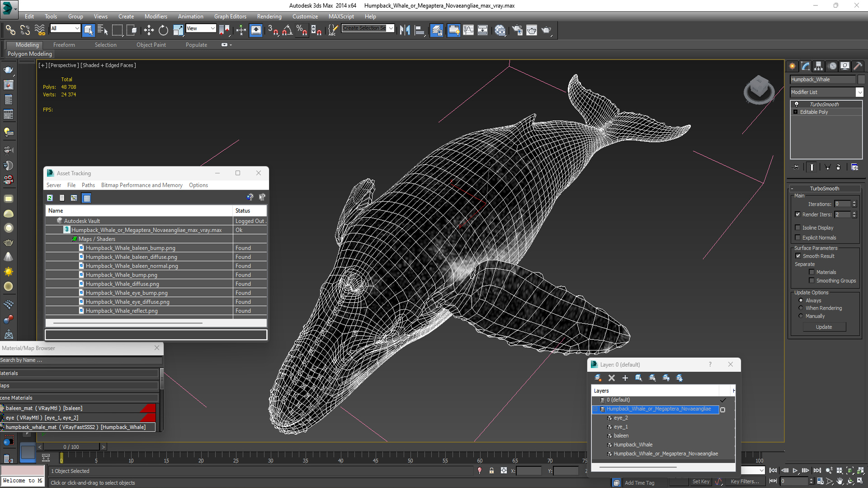The height and width of the screenshot is (488, 868).
Task: Open Key Filters dialog
Action: point(745,482)
